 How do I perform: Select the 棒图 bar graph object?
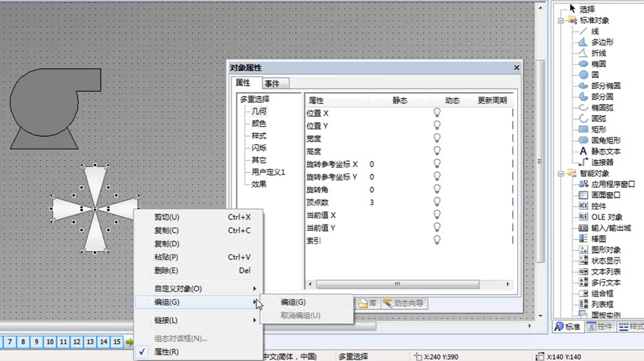(x=583, y=239)
